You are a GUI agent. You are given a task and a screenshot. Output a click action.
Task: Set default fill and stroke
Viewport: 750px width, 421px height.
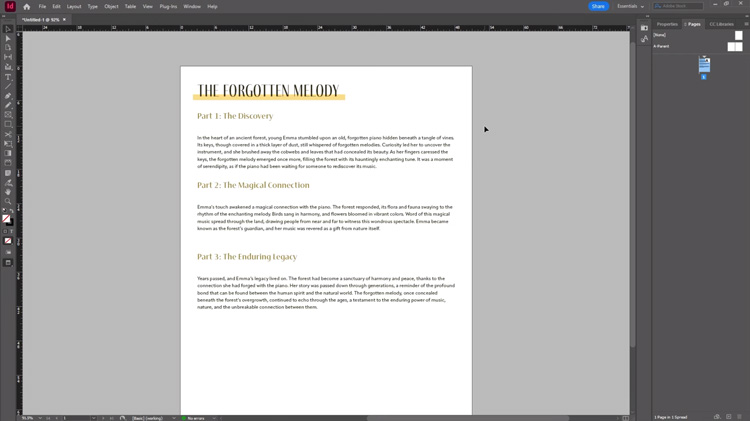pos(5,210)
